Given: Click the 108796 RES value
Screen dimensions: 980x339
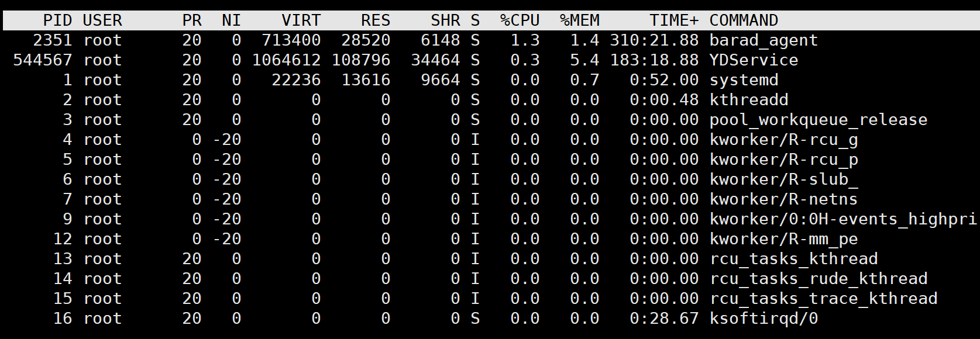Looking at the screenshot, I should tap(361, 60).
